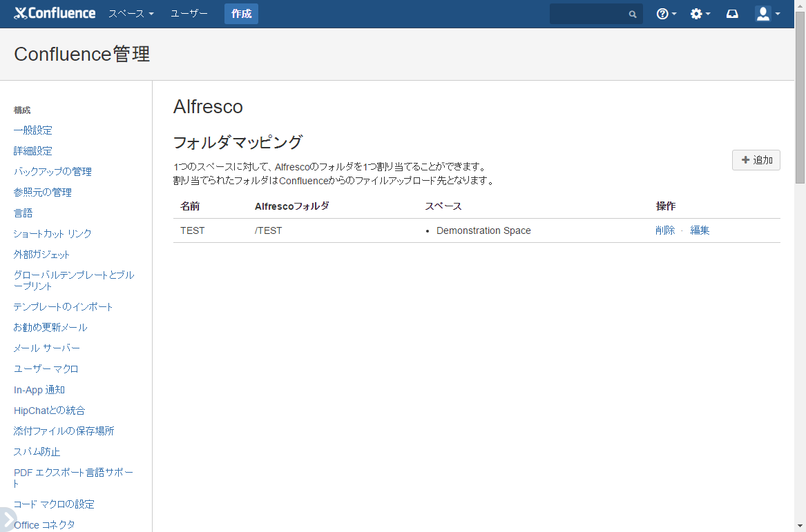The height and width of the screenshot is (532, 806).
Task: Open スパム防止 link
Action: coord(37,452)
